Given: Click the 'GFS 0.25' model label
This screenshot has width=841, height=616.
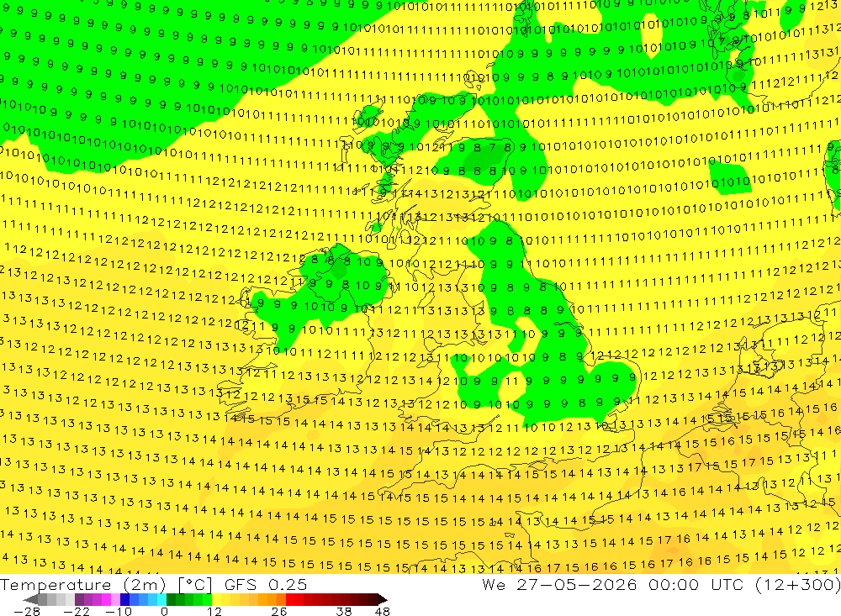Looking at the screenshot, I should (x=266, y=584).
